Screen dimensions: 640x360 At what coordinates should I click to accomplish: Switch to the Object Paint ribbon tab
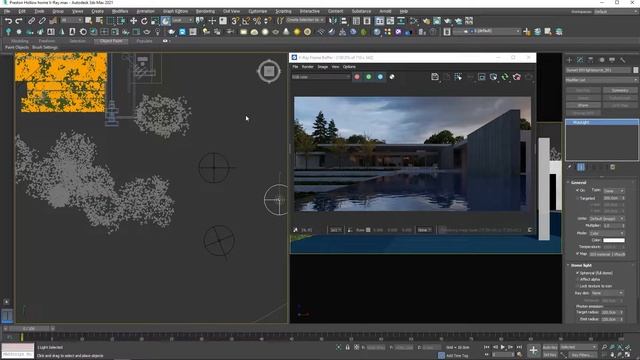[x=111, y=41]
